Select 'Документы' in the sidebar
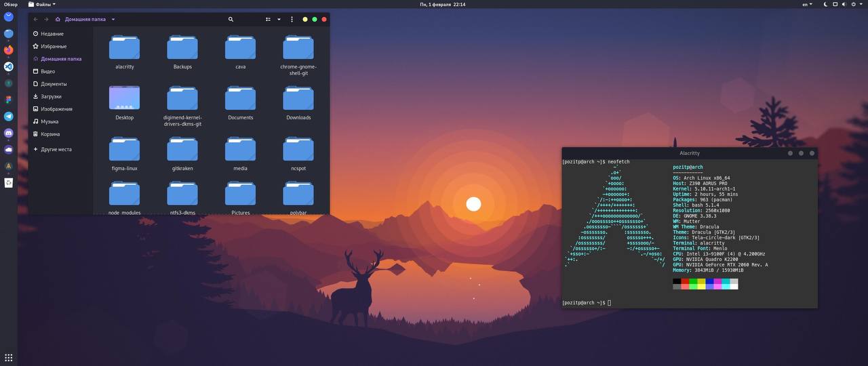 60,84
